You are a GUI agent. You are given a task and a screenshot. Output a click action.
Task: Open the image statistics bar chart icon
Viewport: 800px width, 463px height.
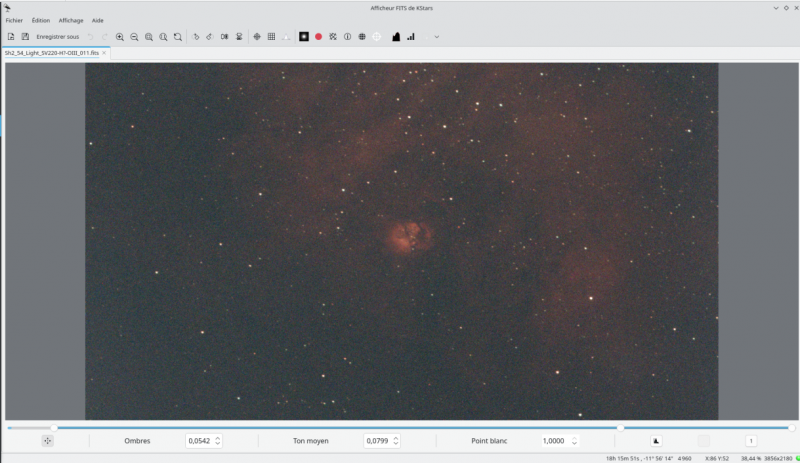pos(411,37)
